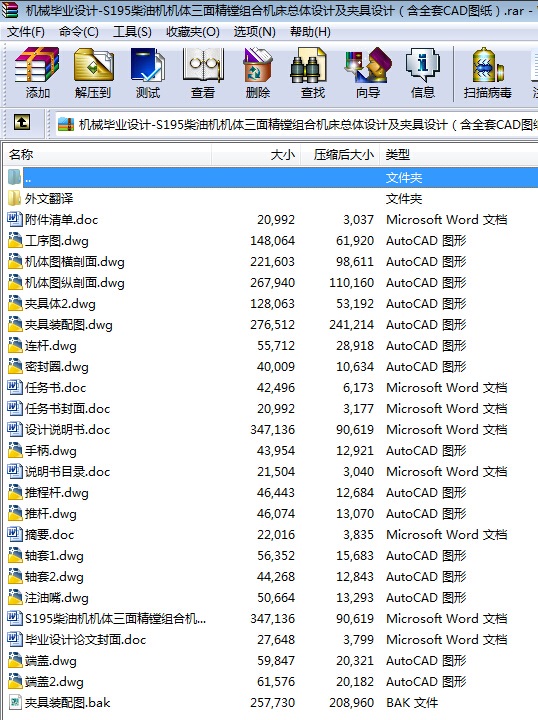This screenshot has height=720, width=538.
Task: Click AutoCAD icon of 端盖2.dwg
Action: point(15,681)
